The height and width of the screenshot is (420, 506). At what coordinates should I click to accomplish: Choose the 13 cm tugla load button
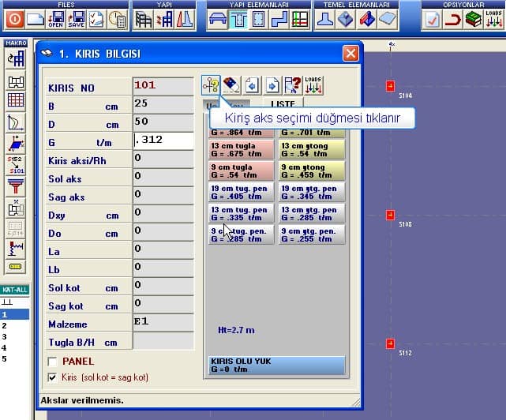[x=241, y=149]
